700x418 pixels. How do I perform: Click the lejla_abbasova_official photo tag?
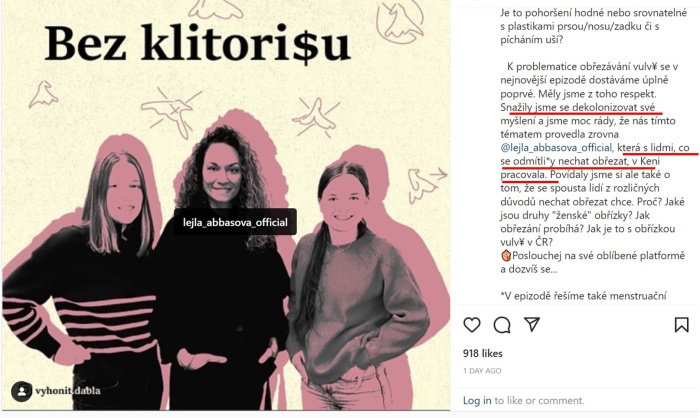coord(235,222)
